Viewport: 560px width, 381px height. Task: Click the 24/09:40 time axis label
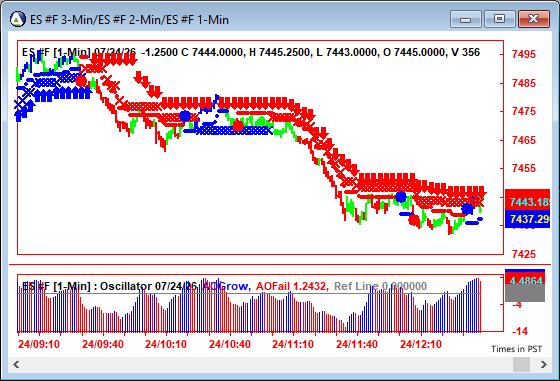[103, 344]
